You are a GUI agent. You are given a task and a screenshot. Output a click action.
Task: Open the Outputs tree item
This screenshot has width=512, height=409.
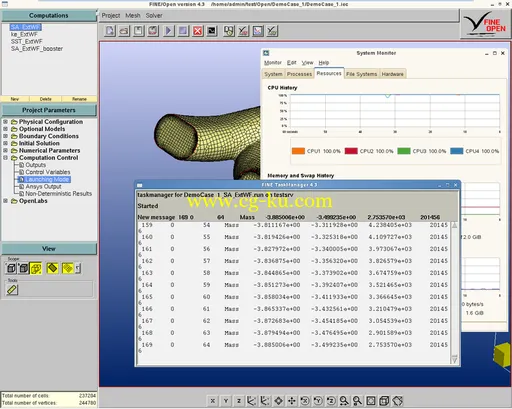coord(35,165)
